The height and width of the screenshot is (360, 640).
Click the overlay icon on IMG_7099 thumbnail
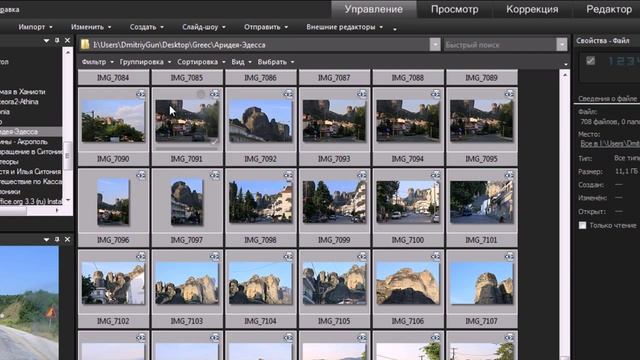[x=362, y=176]
